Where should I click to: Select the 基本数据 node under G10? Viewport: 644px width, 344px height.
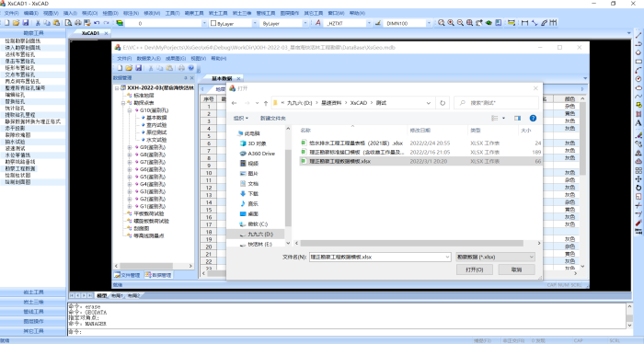pyautogui.click(x=156, y=118)
